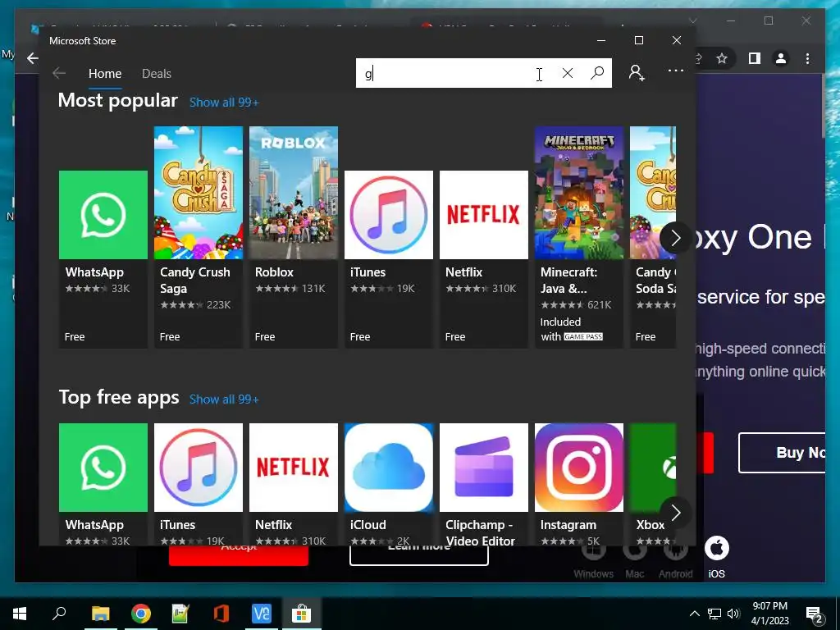Open WhatsApp icon in Top free apps
Screen dimensions: 840x630
(x=103, y=468)
